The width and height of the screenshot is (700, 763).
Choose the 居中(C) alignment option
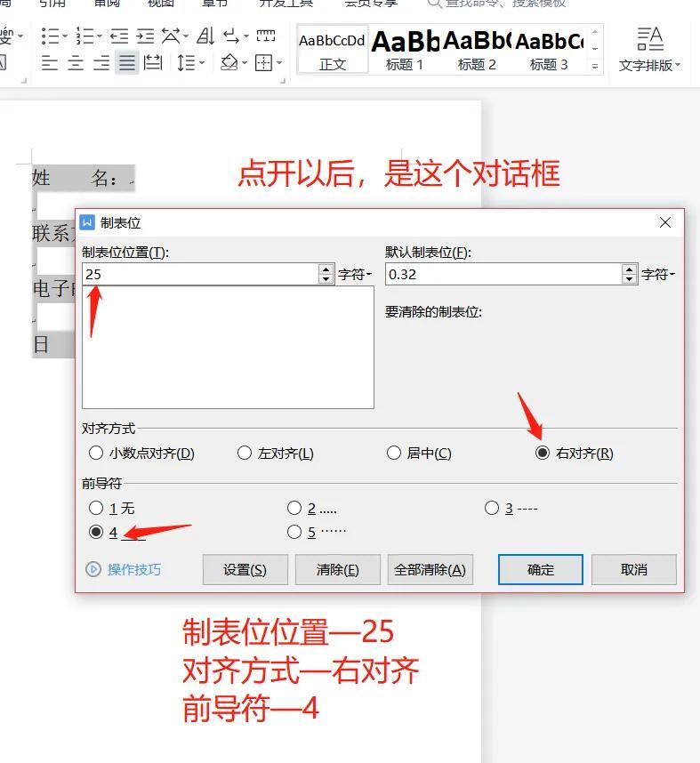(393, 453)
